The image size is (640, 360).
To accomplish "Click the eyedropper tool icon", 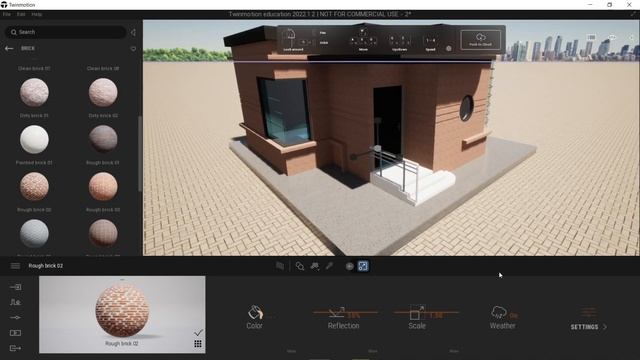I will tap(329, 266).
